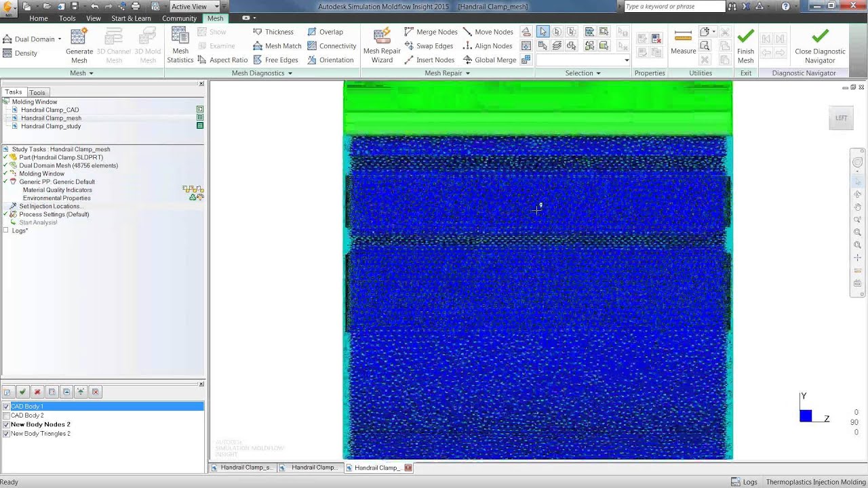The width and height of the screenshot is (868, 488).
Task: Check CAD Body 2 layer
Action: coord(7,415)
